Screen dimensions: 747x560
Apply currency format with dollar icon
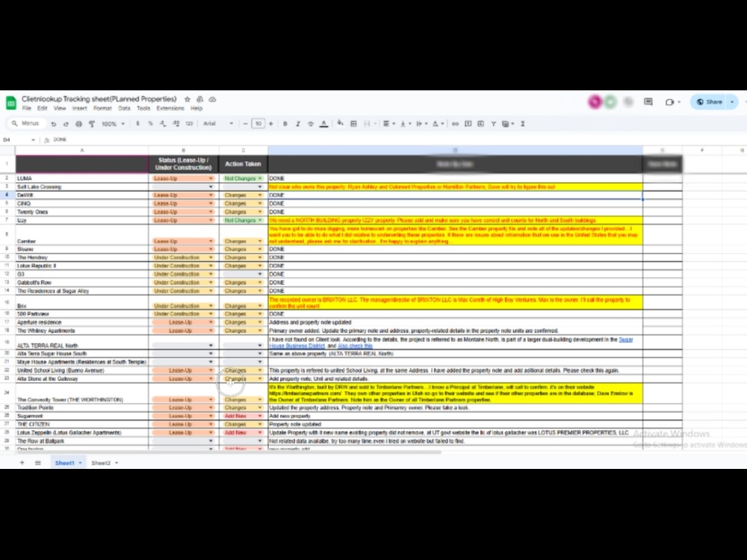137,124
